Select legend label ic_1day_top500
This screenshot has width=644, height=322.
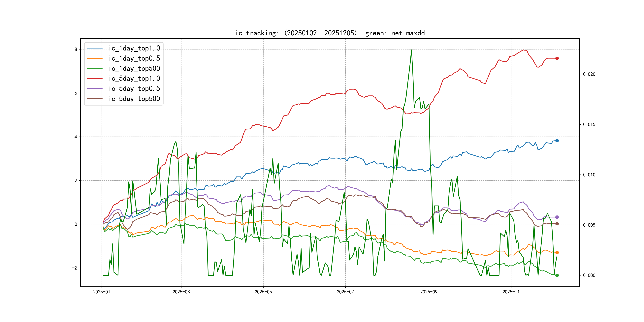click(134, 69)
